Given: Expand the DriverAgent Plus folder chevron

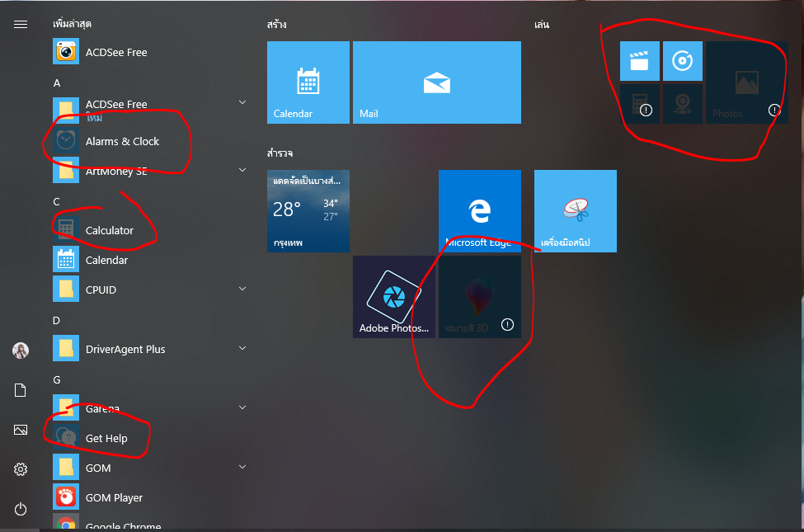Looking at the screenshot, I should tap(242, 348).
